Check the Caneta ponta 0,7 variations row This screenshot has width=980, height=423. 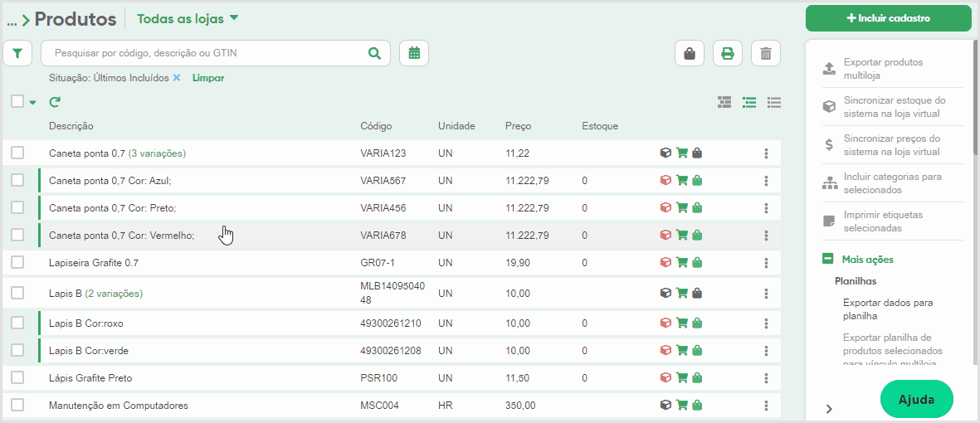[x=17, y=153]
